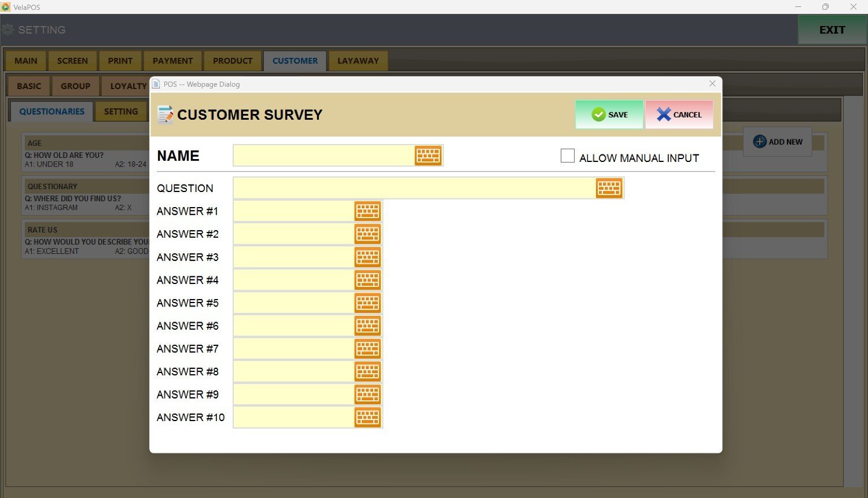Image resolution: width=868 pixels, height=498 pixels.
Task: Select the Product tab
Action: [x=233, y=61]
